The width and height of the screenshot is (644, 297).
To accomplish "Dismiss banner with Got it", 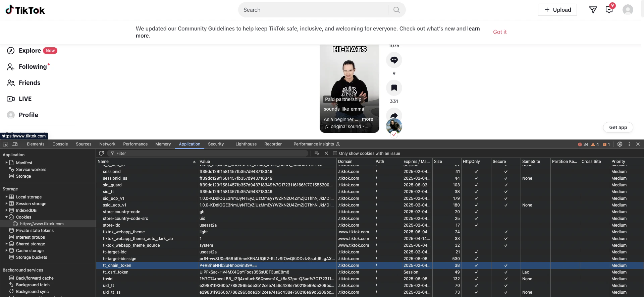I will (500, 32).
